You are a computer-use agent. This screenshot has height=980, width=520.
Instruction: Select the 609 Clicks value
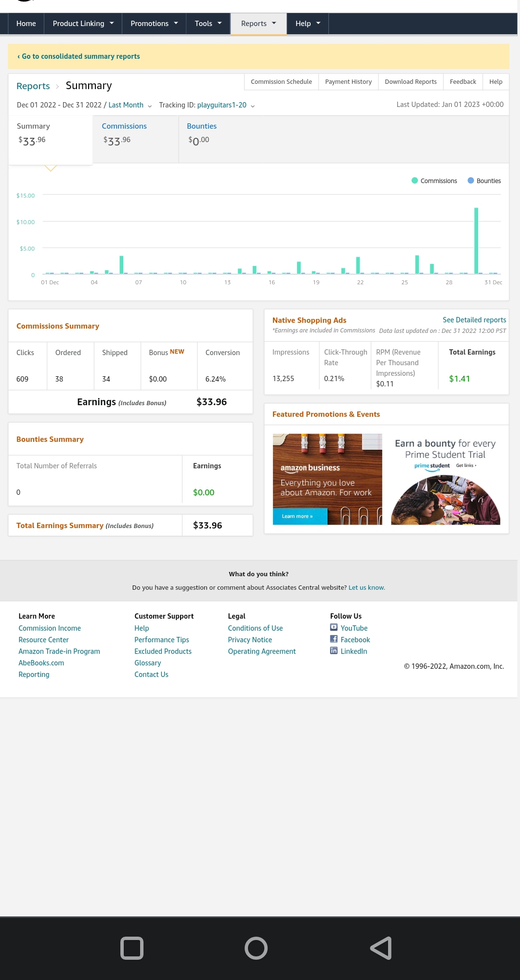22,379
